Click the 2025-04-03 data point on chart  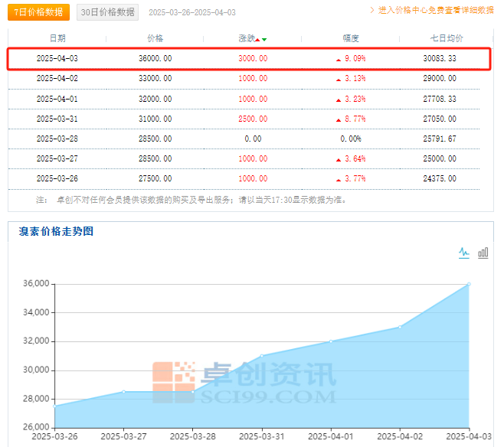(468, 284)
